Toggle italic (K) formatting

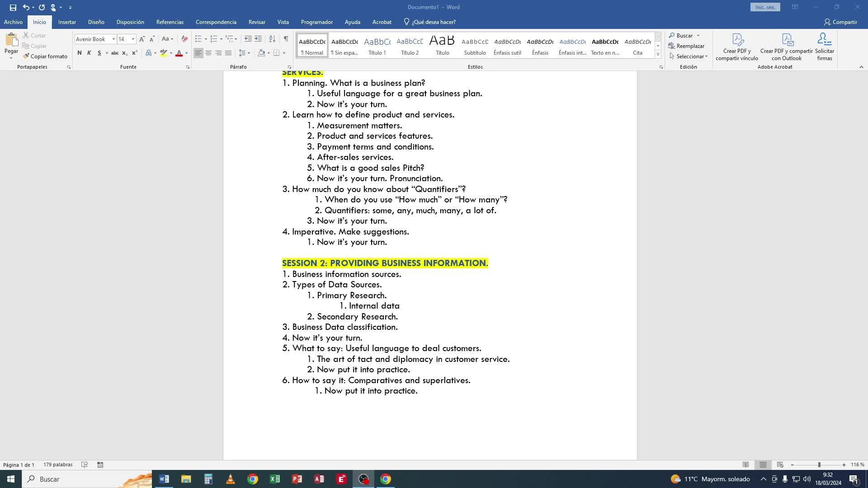pyautogui.click(x=89, y=53)
